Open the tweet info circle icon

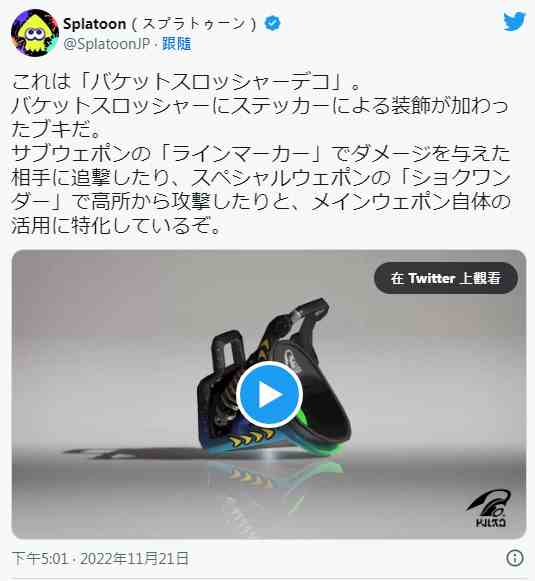click(515, 558)
